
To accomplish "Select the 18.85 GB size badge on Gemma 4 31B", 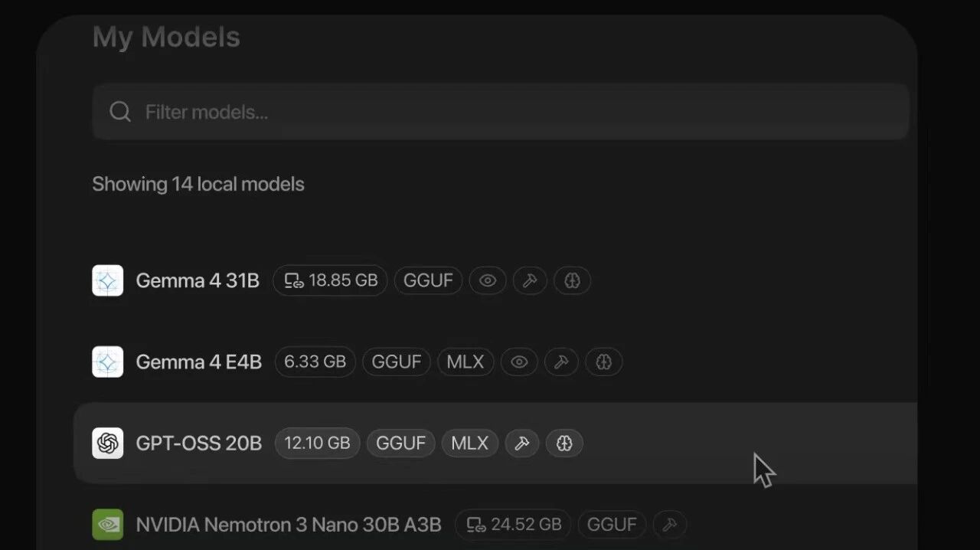I will point(330,280).
